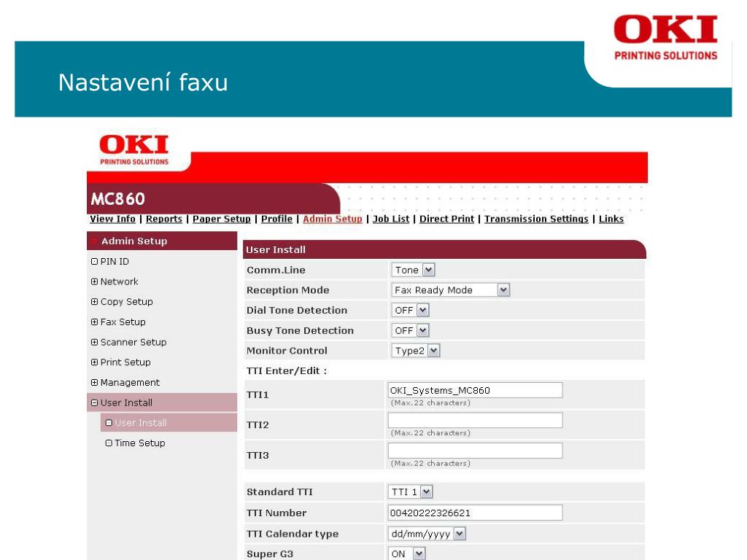
Task: Collapse the User Install minus icon
Action: coord(94,402)
